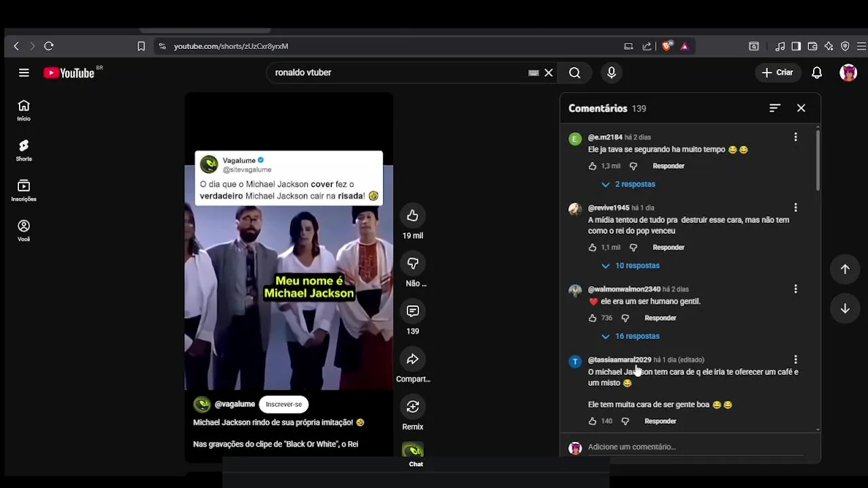
Task: Open @revive1945 user profile link
Action: coord(608,208)
